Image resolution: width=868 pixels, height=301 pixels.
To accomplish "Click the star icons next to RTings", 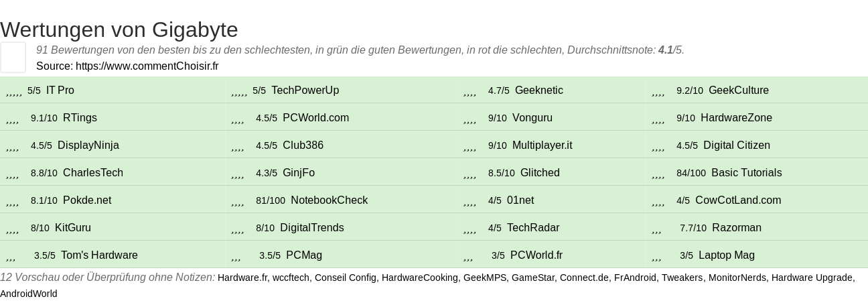I will click(12, 118).
